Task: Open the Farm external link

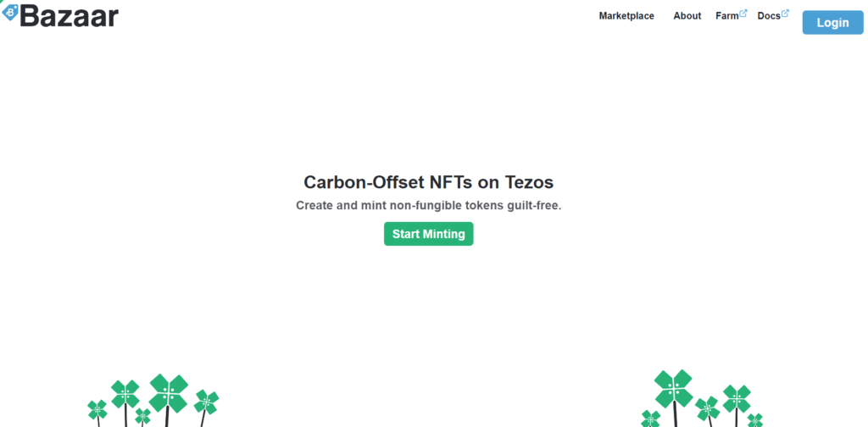Action: [x=726, y=16]
